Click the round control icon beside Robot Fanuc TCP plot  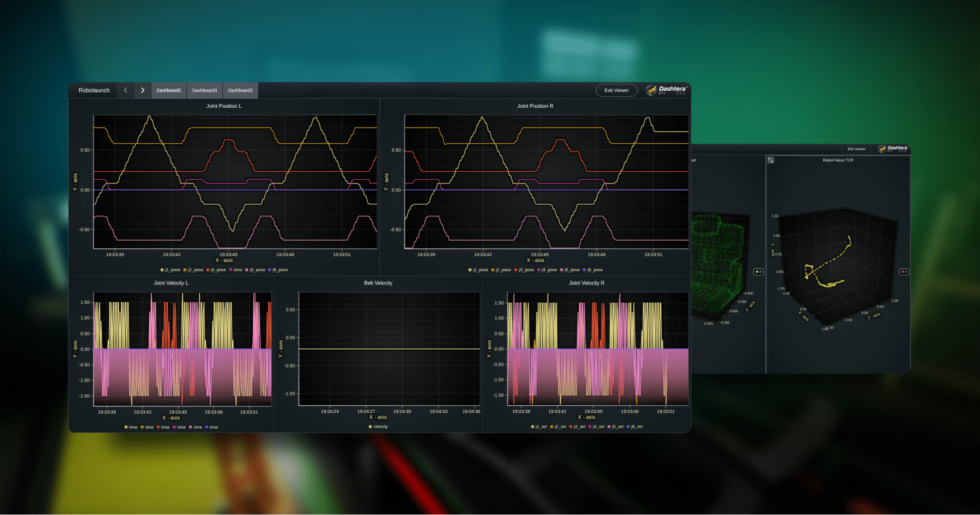point(904,271)
